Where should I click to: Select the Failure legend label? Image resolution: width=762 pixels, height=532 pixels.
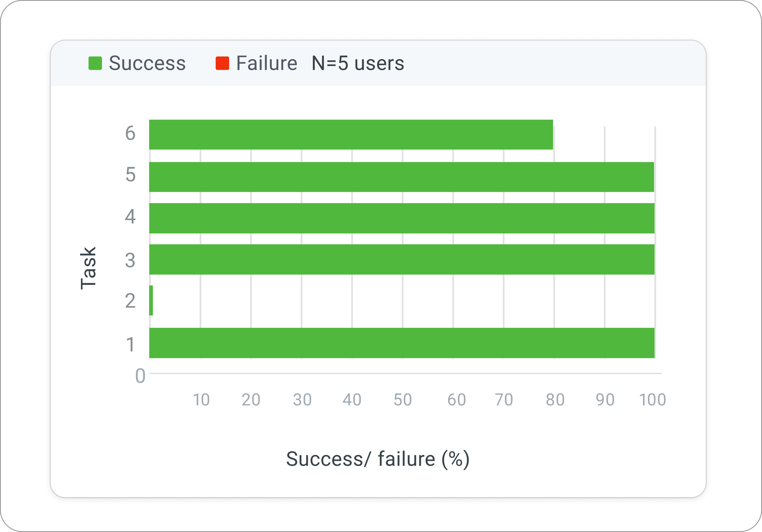coord(266,63)
